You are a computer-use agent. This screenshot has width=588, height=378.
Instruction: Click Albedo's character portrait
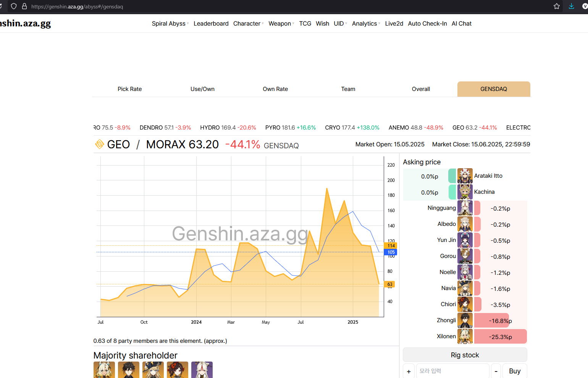click(x=465, y=224)
